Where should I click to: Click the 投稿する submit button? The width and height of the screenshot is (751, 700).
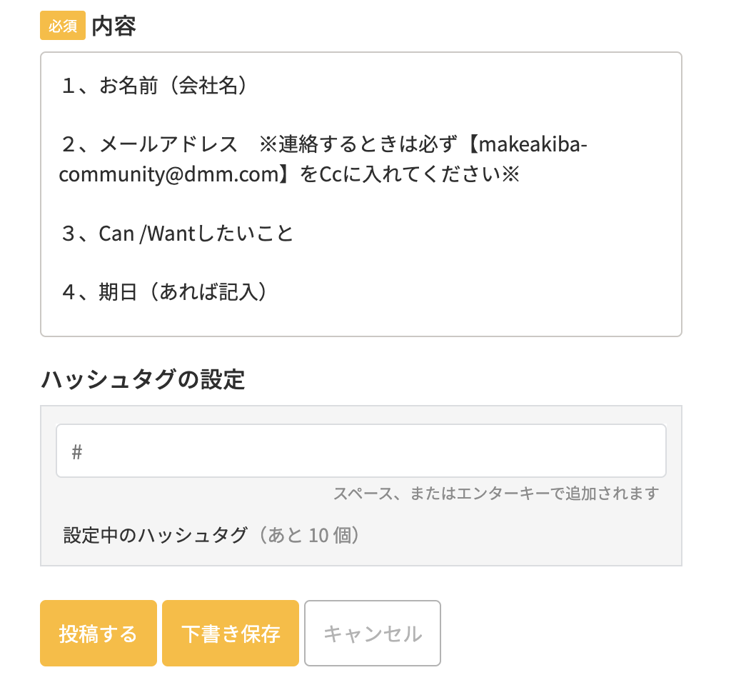(x=98, y=634)
